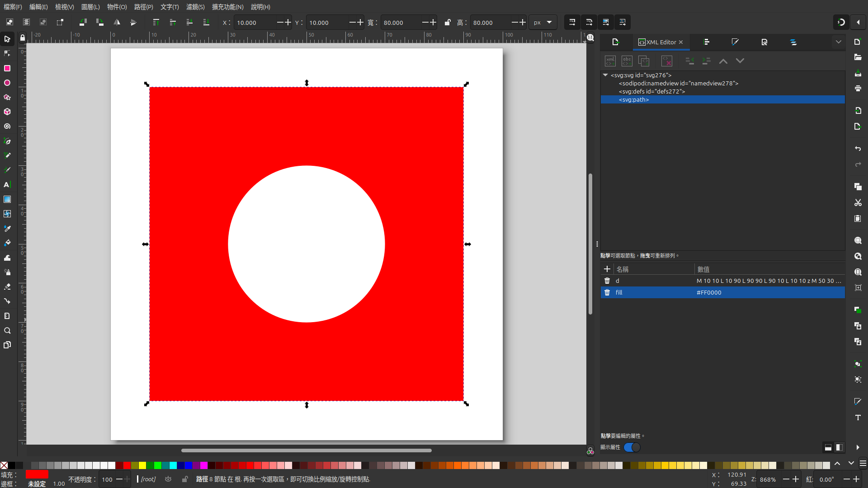Viewport: 868px width, 488px height.
Task: Click the no-color X swatch
Action: (x=4, y=465)
